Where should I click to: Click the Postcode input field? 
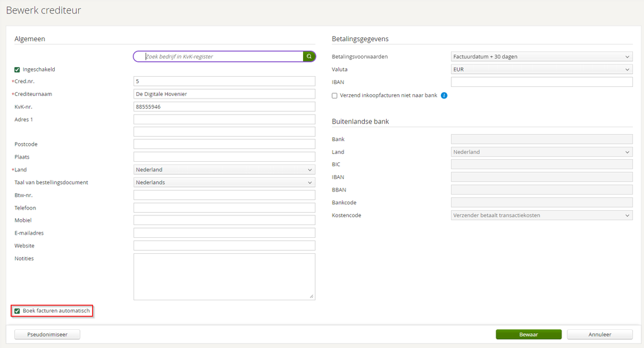pos(224,144)
